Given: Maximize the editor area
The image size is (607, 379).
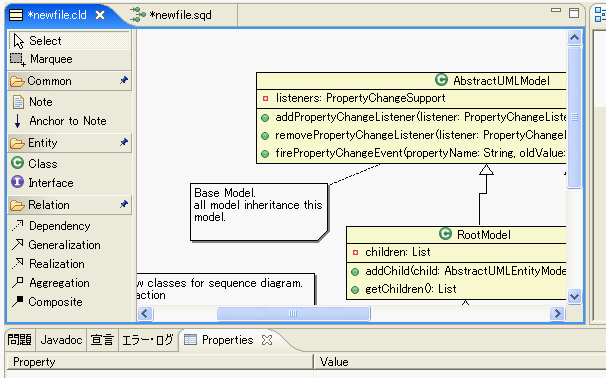Looking at the screenshot, I should click(x=574, y=13).
